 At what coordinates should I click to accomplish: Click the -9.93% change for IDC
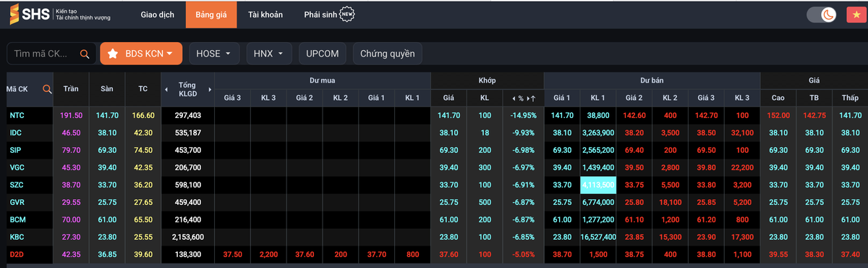524,133
